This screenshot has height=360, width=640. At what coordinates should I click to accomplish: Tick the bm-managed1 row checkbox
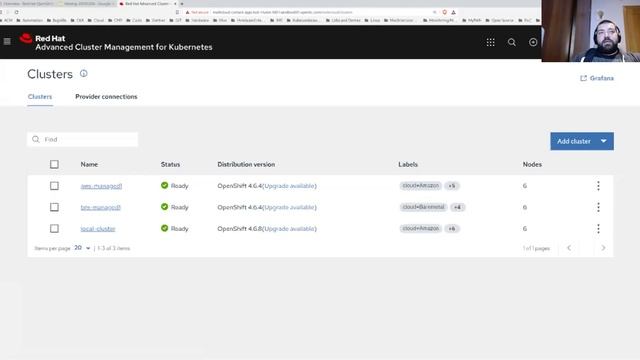click(x=54, y=207)
